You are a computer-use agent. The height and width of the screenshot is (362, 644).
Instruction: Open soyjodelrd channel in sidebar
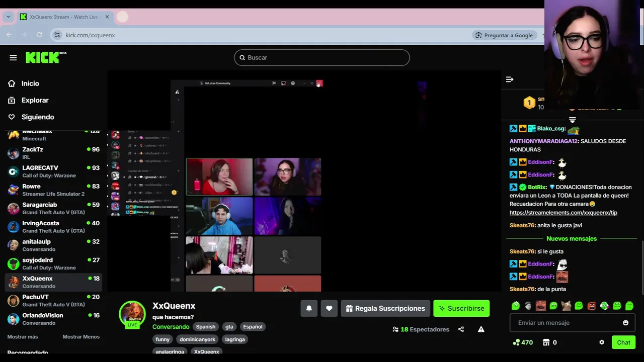coord(53,263)
